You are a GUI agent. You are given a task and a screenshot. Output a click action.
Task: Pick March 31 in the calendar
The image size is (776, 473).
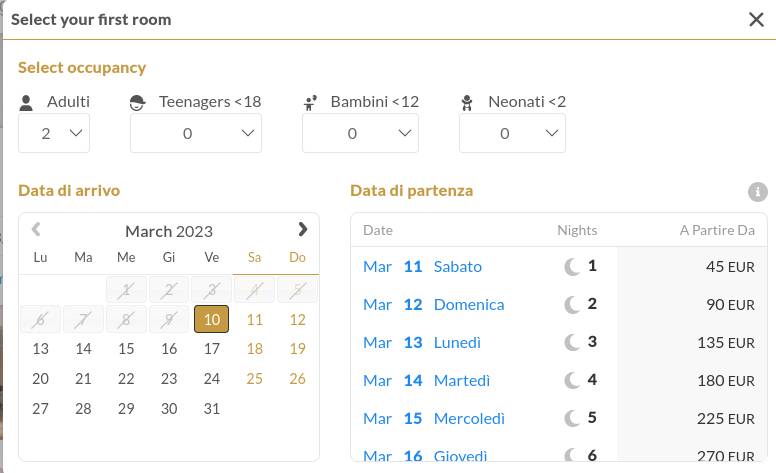click(212, 409)
